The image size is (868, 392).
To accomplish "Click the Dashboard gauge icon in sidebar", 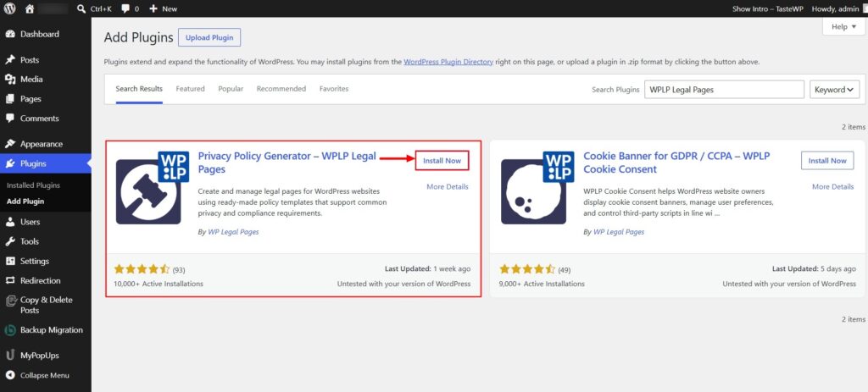I will 10,34.
